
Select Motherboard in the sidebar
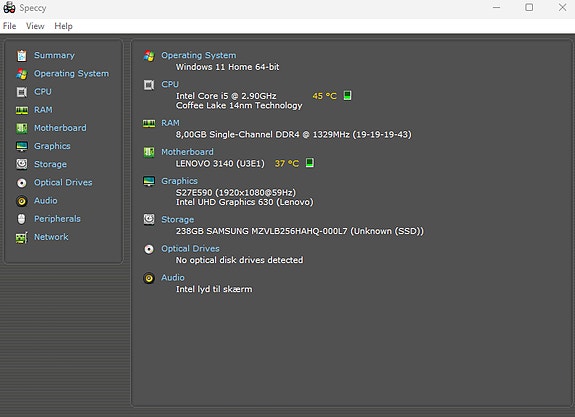(60, 128)
